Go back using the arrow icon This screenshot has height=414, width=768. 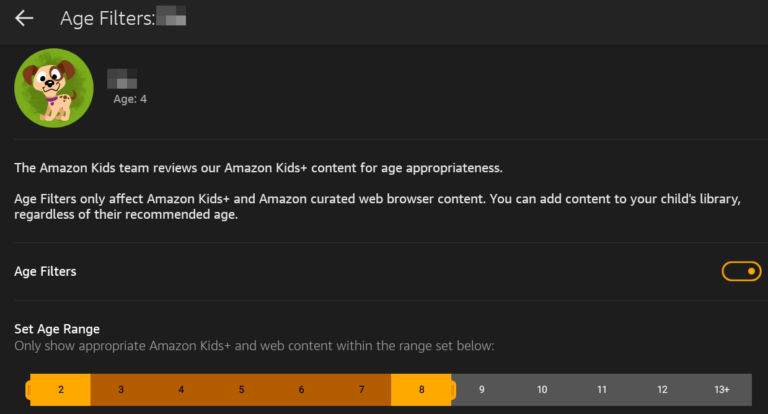[24, 18]
